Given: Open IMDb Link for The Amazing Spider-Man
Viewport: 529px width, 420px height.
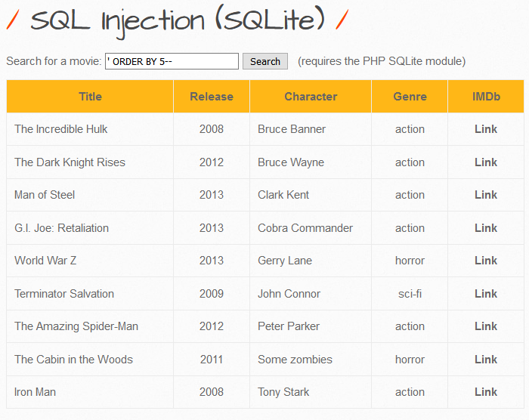Looking at the screenshot, I should [x=486, y=326].
